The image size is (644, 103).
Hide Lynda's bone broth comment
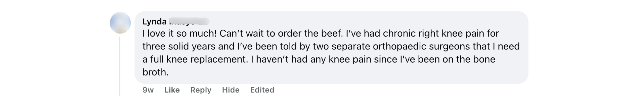[231, 90]
